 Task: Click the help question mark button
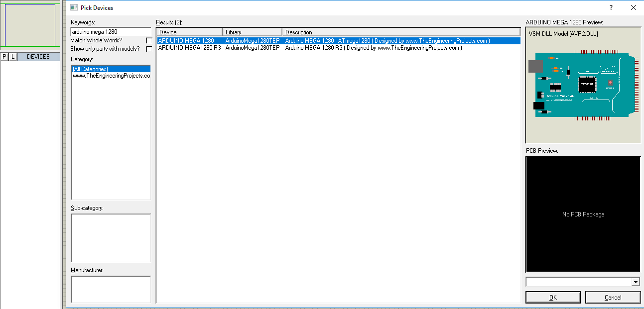[x=611, y=7]
